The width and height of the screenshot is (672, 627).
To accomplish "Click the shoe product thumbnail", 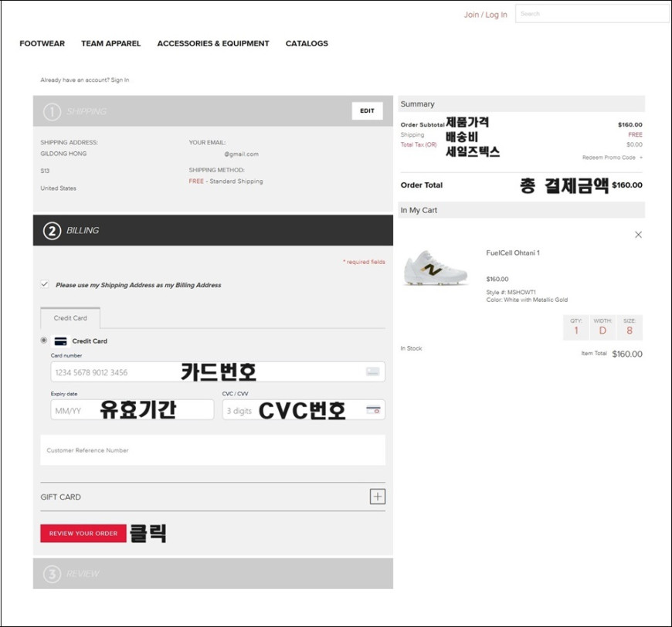I will [435, 268].
